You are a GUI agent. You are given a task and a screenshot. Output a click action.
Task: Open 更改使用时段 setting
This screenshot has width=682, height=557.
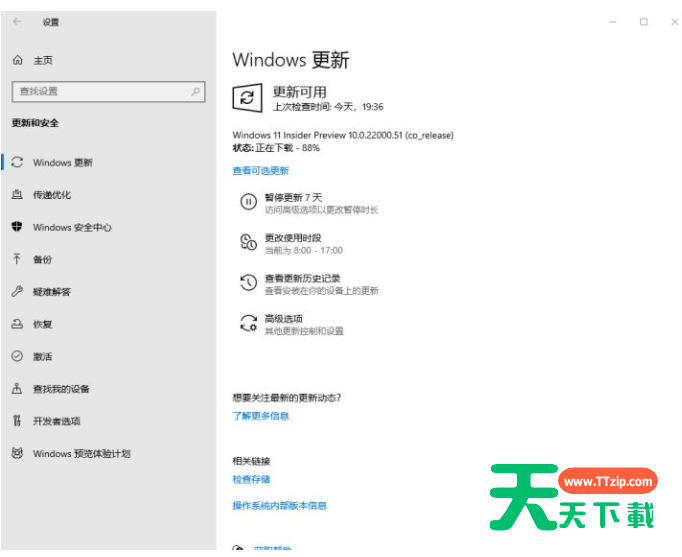(x=293, y=238)
